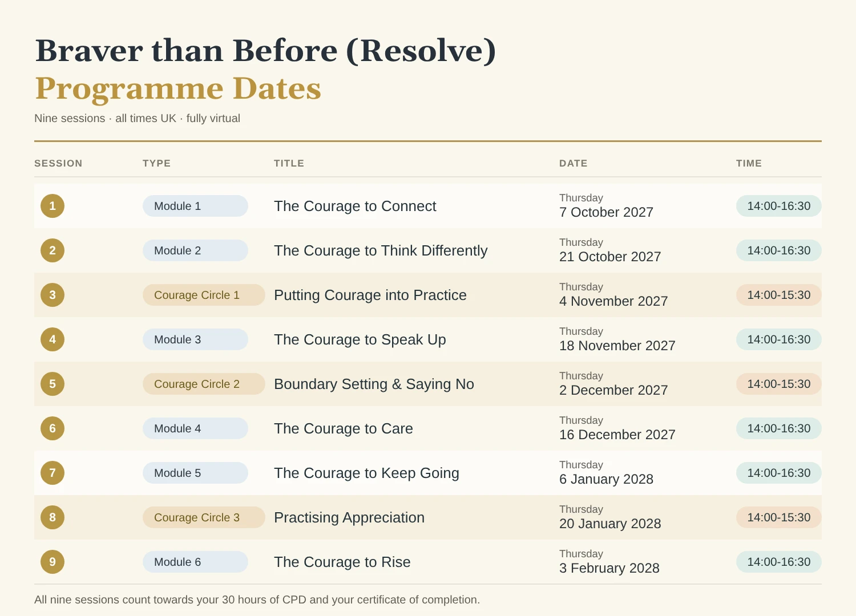This screenshot has height=616, width=856.
Task: Click title 'The Courage to Rise'
Action: tap(342, 562)
